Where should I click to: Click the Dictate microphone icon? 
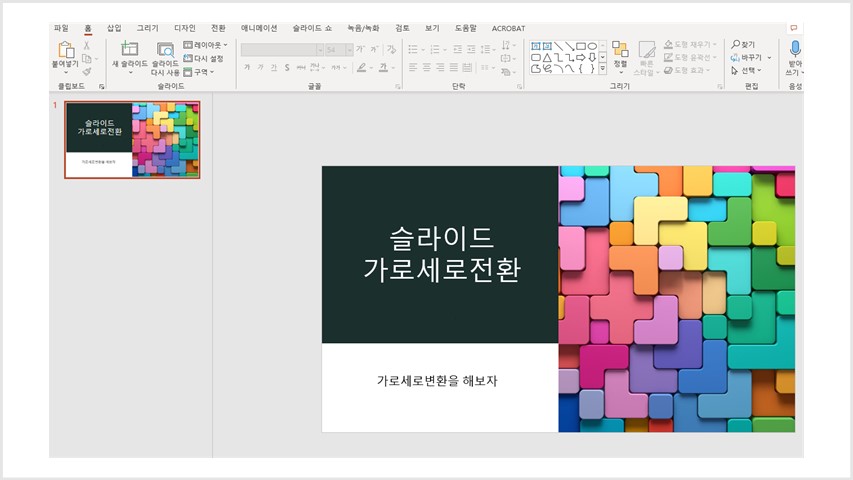795,49
